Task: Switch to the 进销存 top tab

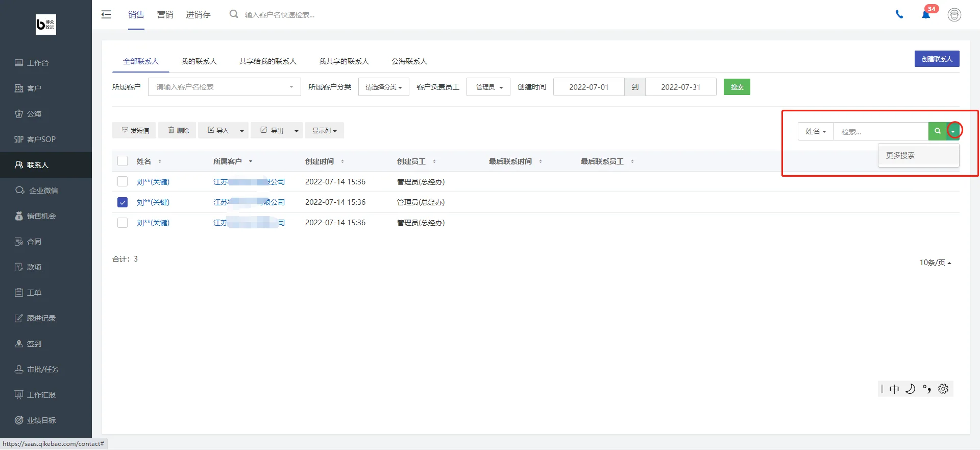Action: (198, 14)
